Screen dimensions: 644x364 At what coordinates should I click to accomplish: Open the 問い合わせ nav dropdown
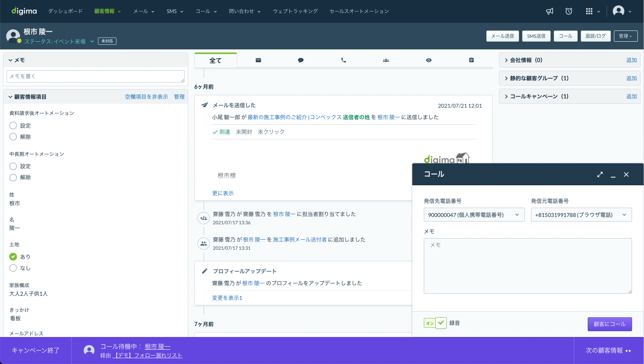point(244,11)
